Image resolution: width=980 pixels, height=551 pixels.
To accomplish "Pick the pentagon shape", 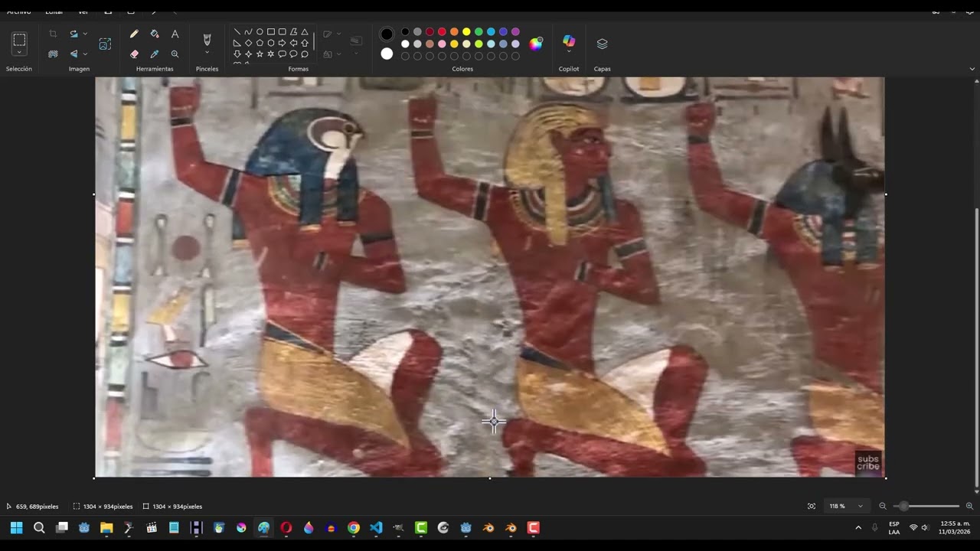I will coord(260,43).
